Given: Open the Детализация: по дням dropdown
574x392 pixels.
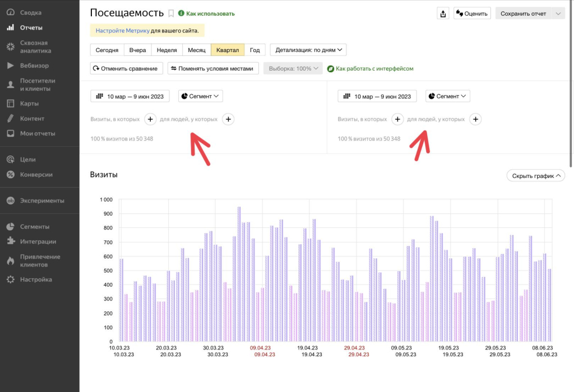Looking at the screenshot, I should (x=308, y=50).
